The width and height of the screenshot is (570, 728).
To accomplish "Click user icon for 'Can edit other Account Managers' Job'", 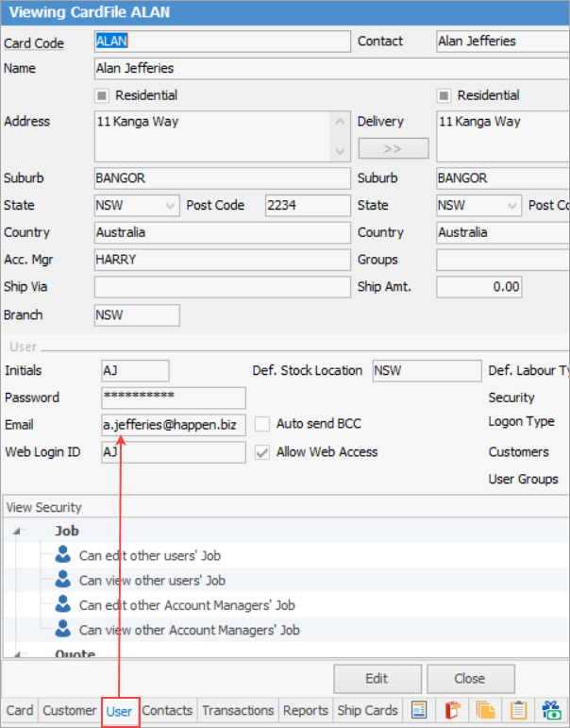I will click(x=63, y=604).
